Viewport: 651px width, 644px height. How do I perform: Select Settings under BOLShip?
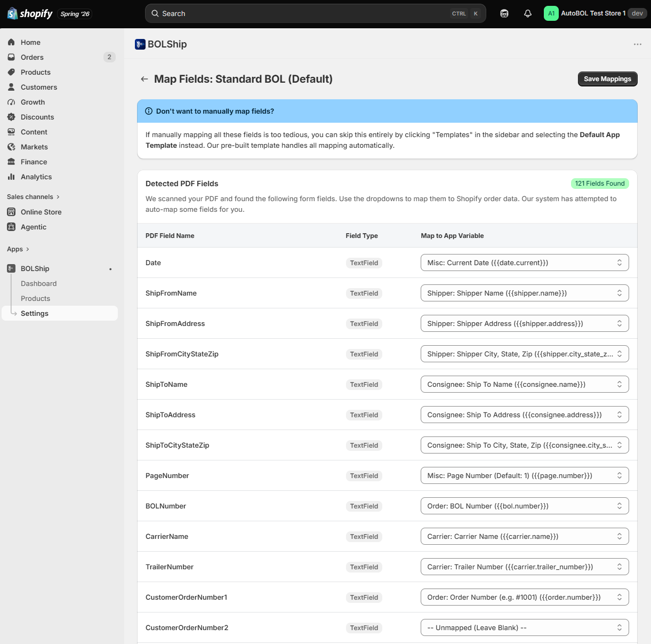point(60,313)
